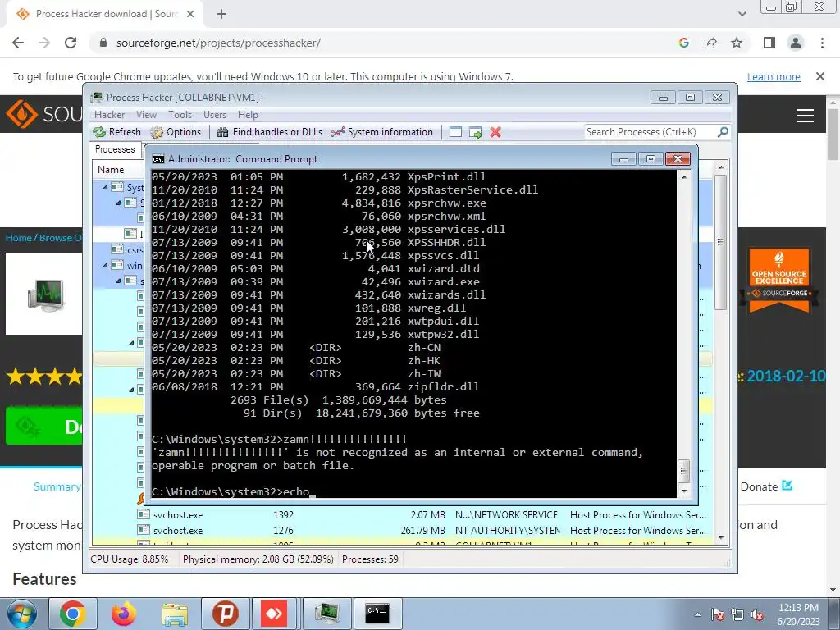840x630 pixels.
Task: Close the Process Hacker download tab
Action: (x=190, y=14)
